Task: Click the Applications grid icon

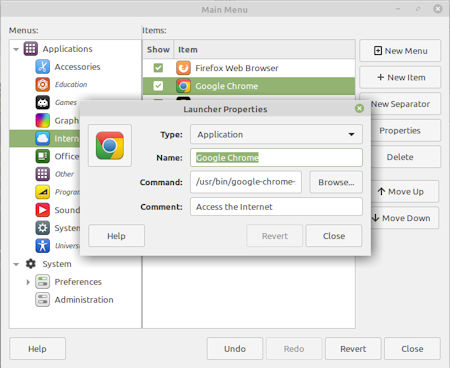Action: pyautogui.click(x=30, y=49)
